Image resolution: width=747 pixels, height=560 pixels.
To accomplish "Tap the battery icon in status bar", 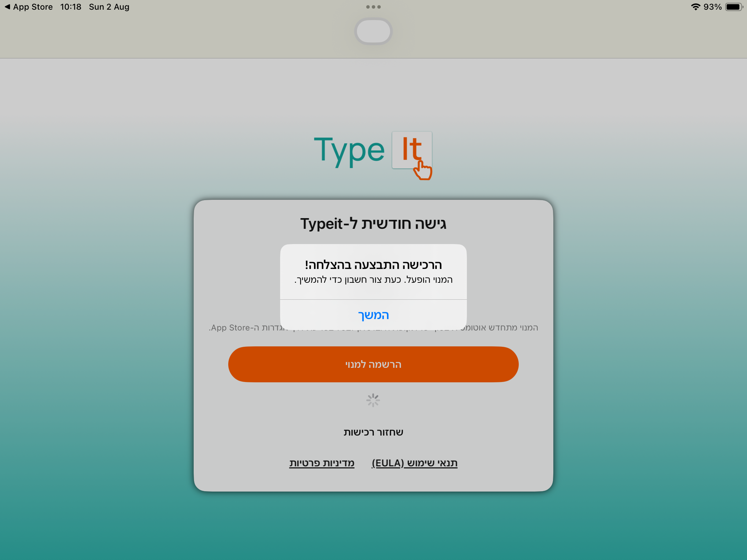I will click(x=734, y=7).
